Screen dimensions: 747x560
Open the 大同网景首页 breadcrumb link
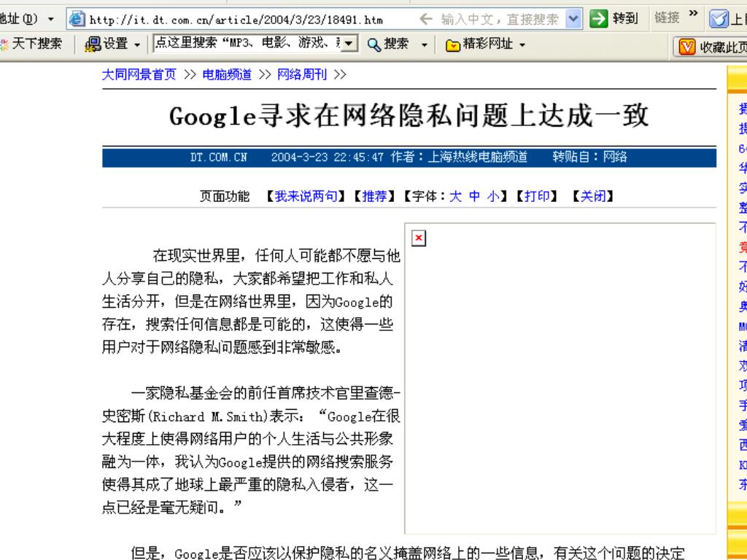(x=139, y=75)
